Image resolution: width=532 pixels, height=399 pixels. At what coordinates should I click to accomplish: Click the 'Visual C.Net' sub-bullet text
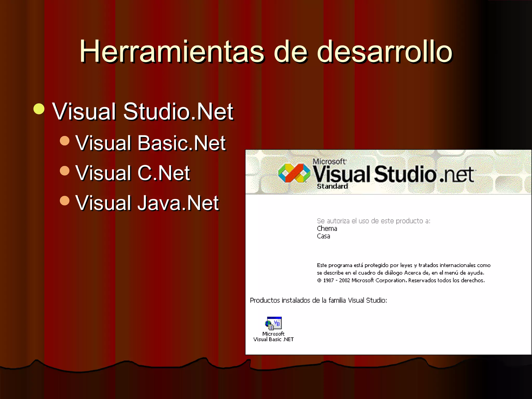pos(133,173)
